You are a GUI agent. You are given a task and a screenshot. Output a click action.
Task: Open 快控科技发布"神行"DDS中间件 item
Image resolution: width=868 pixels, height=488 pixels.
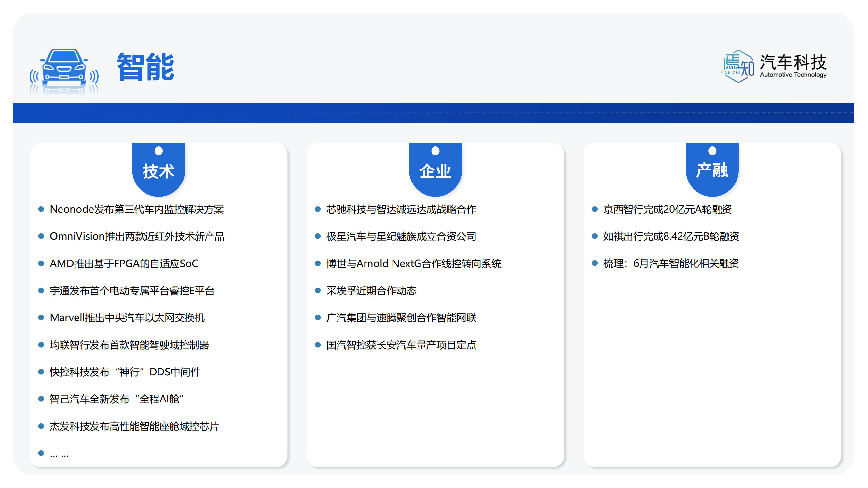[125, 372]
